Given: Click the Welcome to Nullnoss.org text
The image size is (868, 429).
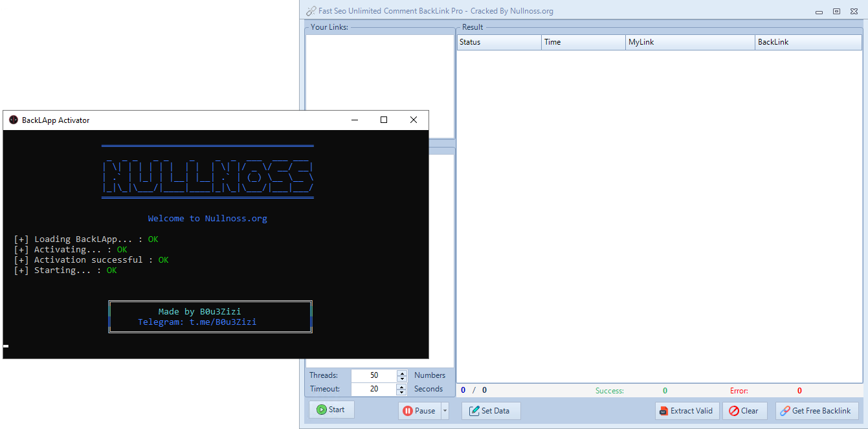Looking at the screenshot, I should (207, 219).
